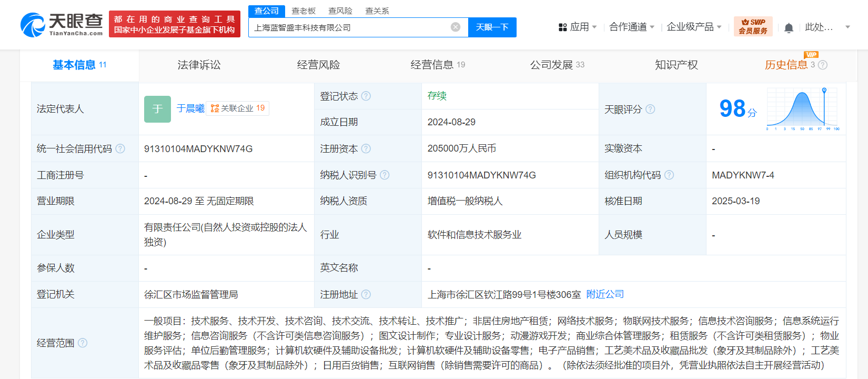Click avatar of legal representative 于
This screenshot has height=379, width=868.
(157, 109)
